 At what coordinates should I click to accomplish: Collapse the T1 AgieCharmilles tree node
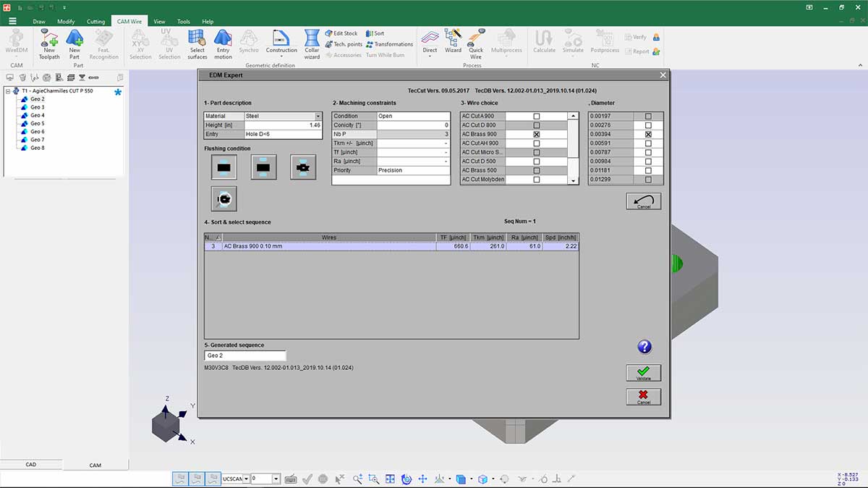(x=8, y=91)
